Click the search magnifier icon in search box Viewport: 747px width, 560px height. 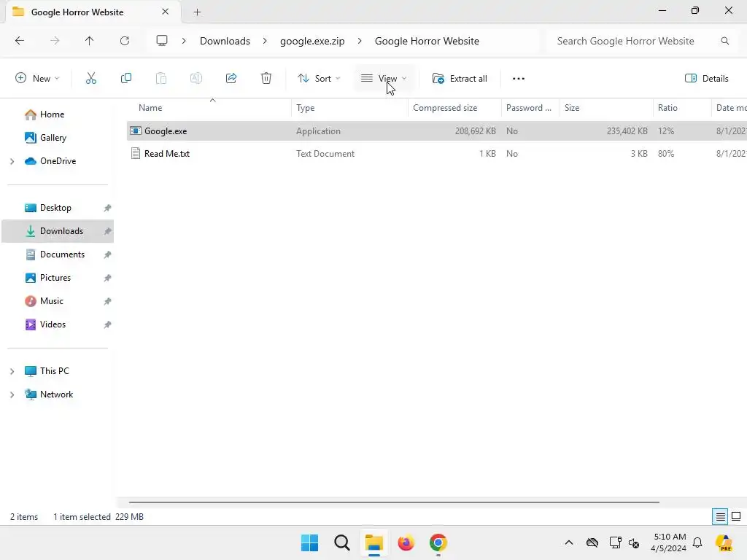[x=724, y=41]
